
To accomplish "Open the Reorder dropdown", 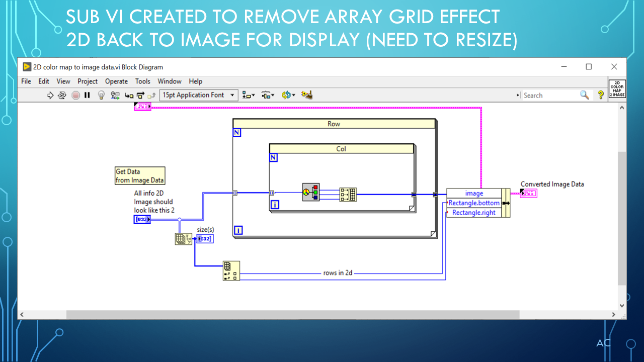I will (288, 95).
